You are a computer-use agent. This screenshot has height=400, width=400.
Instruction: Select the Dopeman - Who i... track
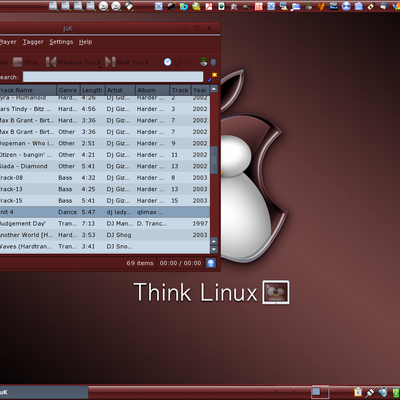tap(105, 143)
